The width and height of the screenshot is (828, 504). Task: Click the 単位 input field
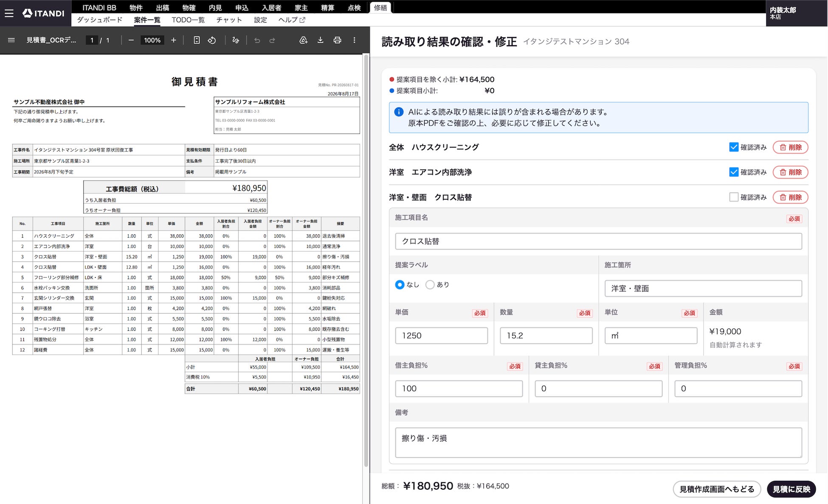(651, 336)
